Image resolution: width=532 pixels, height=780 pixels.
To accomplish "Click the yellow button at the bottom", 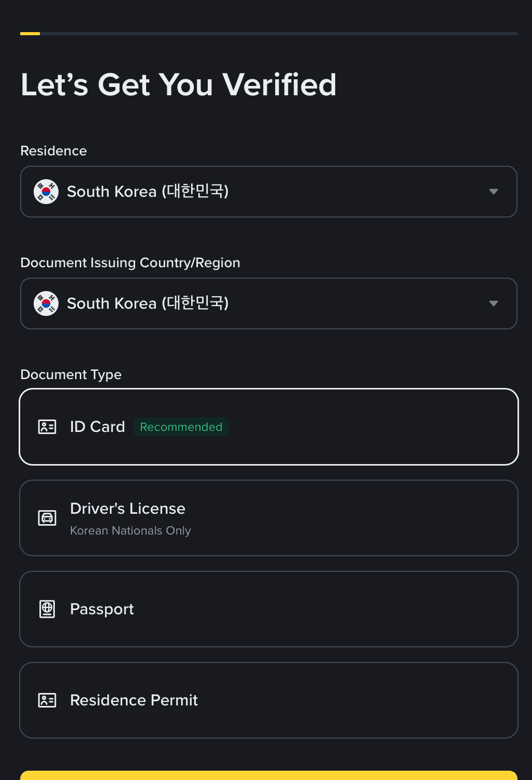I will (268, 775).
